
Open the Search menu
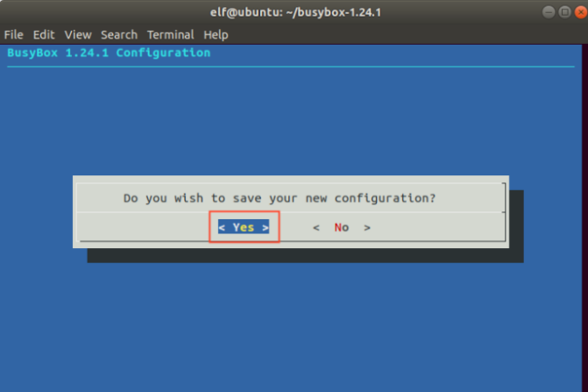pyautogui.click(x=118, y=34)
